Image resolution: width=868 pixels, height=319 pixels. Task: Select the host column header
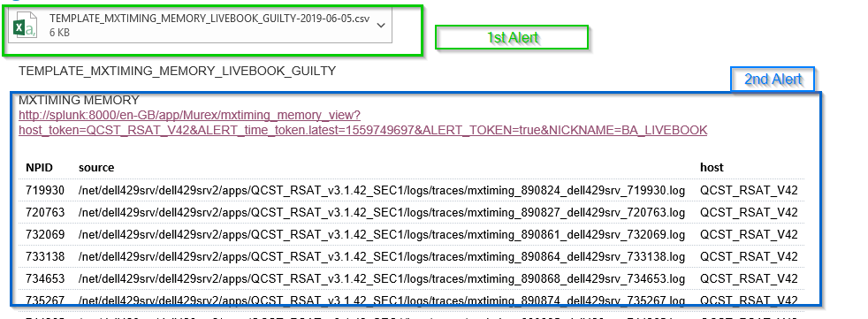[x=712, y=167]
